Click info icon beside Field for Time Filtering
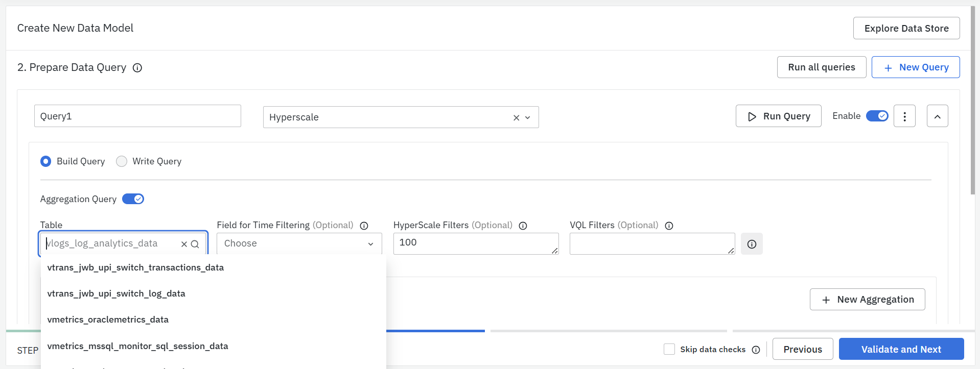980x369 pixels. pyautogui.click(x=364, y=226)
